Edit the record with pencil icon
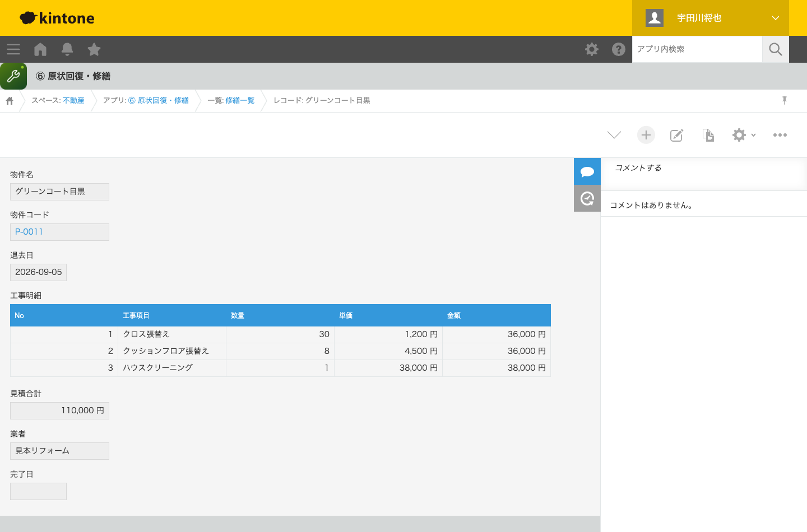Screen dimensions: 807x532 click(677, 135)
